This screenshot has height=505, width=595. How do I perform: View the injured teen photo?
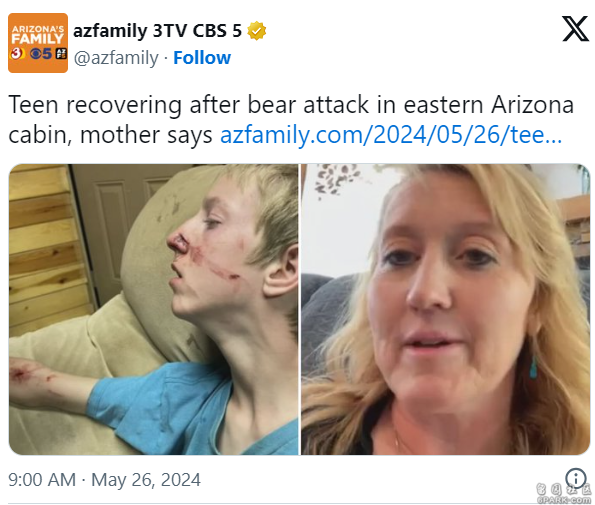[154, 309]
